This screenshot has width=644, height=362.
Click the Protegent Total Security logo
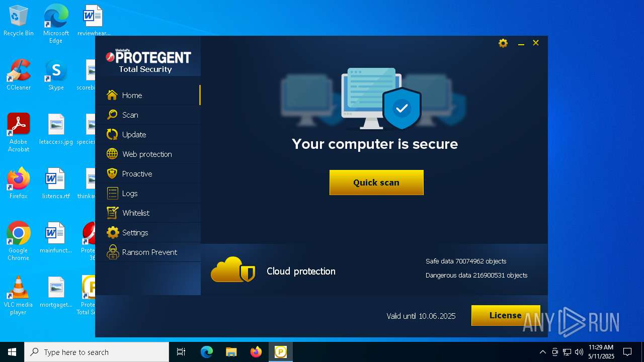(x=148, y=61)
